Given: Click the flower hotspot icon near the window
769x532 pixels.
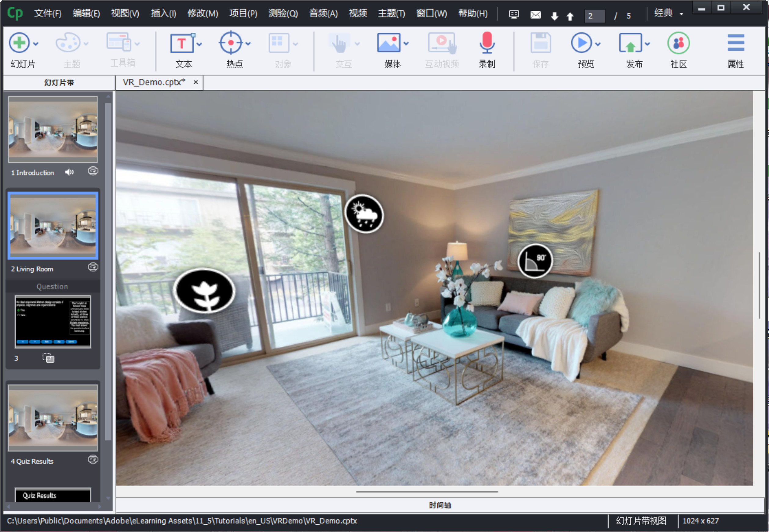Looking at the screenshot, I should 204,291.
